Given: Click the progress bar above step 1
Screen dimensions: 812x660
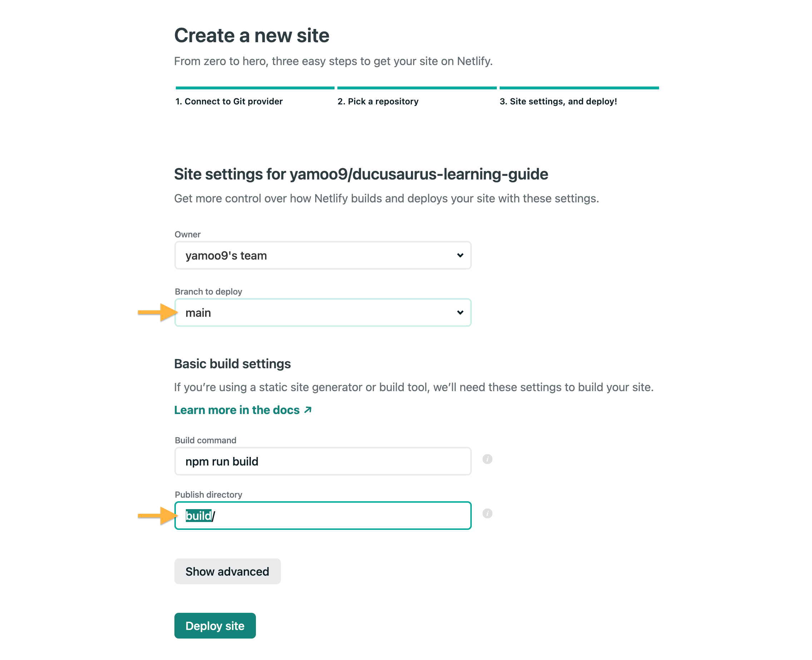Looking at the screenshot, I should [254, 88].
